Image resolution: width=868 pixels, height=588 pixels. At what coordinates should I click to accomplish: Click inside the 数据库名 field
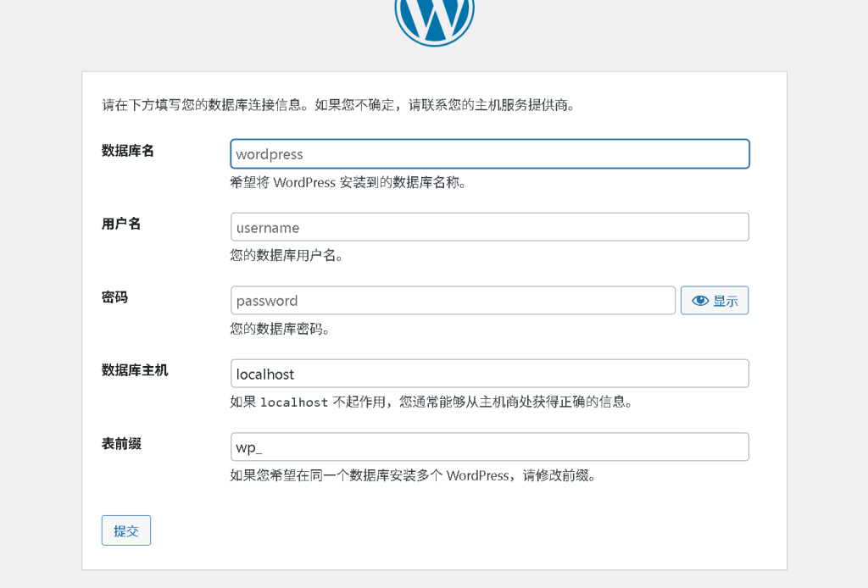490,154
